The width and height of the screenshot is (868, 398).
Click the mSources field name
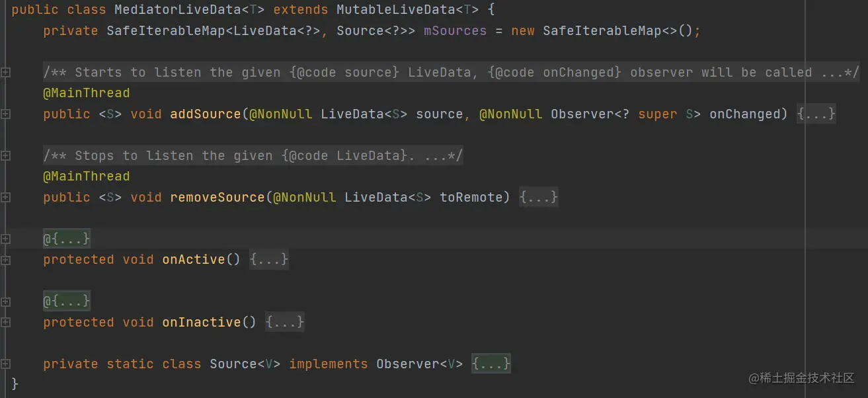(x=455, y=31)
